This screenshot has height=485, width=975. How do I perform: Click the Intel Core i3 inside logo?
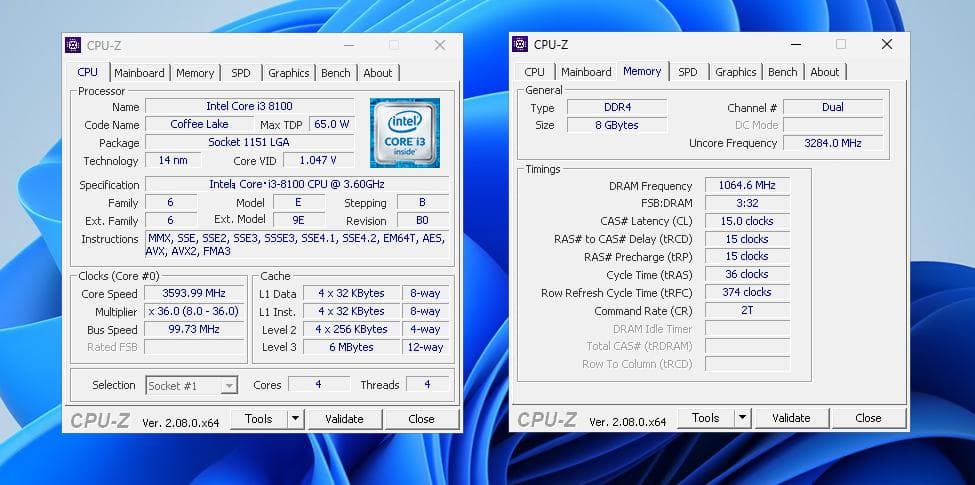pos(405,132)
